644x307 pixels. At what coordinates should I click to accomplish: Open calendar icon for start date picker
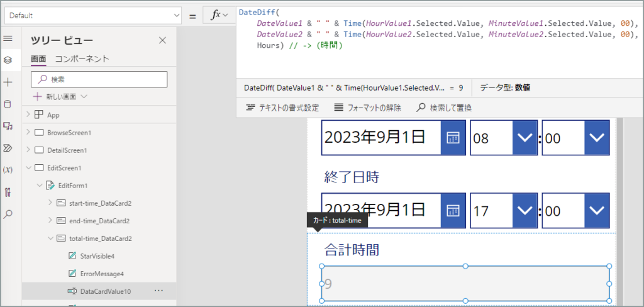tap(453, 138)
